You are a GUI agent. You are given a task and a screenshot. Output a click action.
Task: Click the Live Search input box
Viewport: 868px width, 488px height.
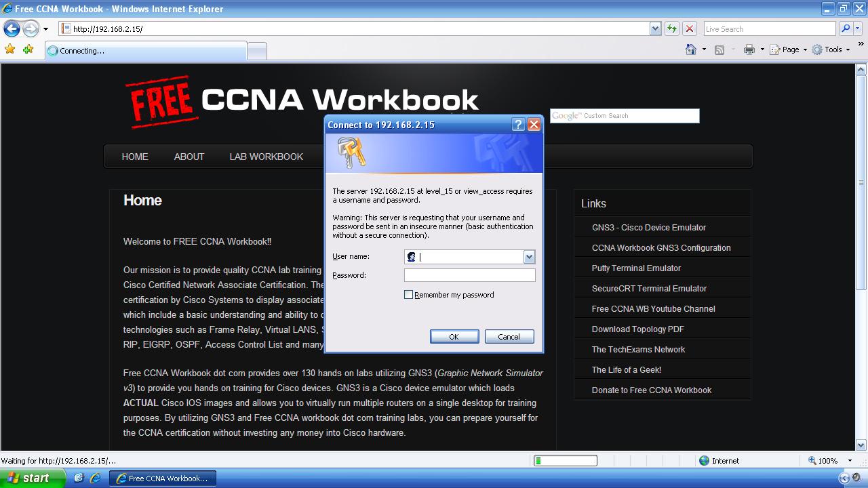[769, 28]
